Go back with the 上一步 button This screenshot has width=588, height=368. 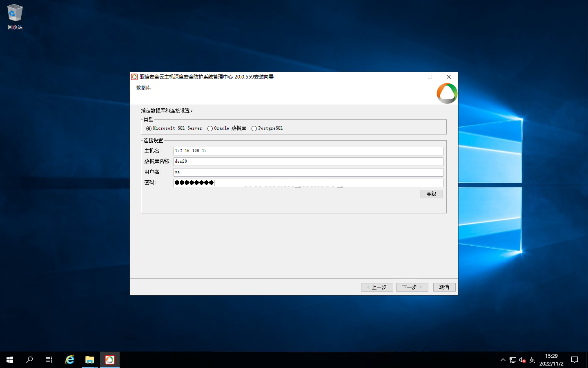[x=377, y=287]
